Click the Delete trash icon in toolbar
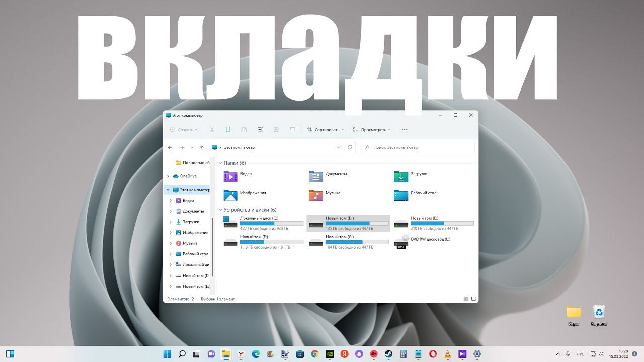 point(292,130)
